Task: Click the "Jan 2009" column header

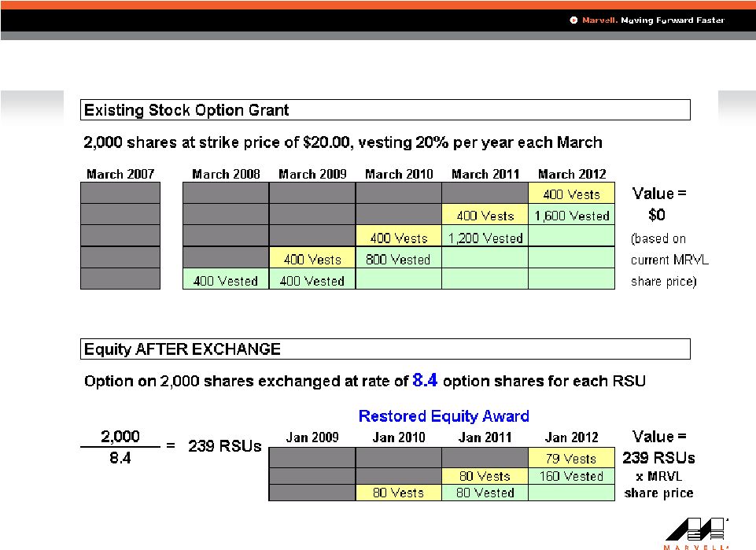Action: coord(312,437)
